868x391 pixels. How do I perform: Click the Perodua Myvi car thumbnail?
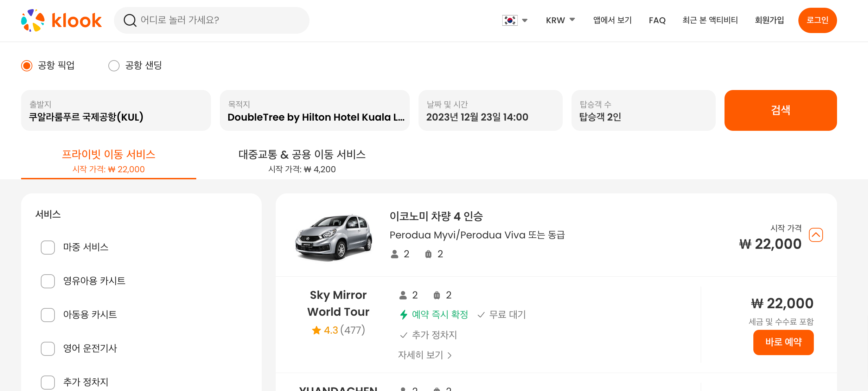click(333, 237)
